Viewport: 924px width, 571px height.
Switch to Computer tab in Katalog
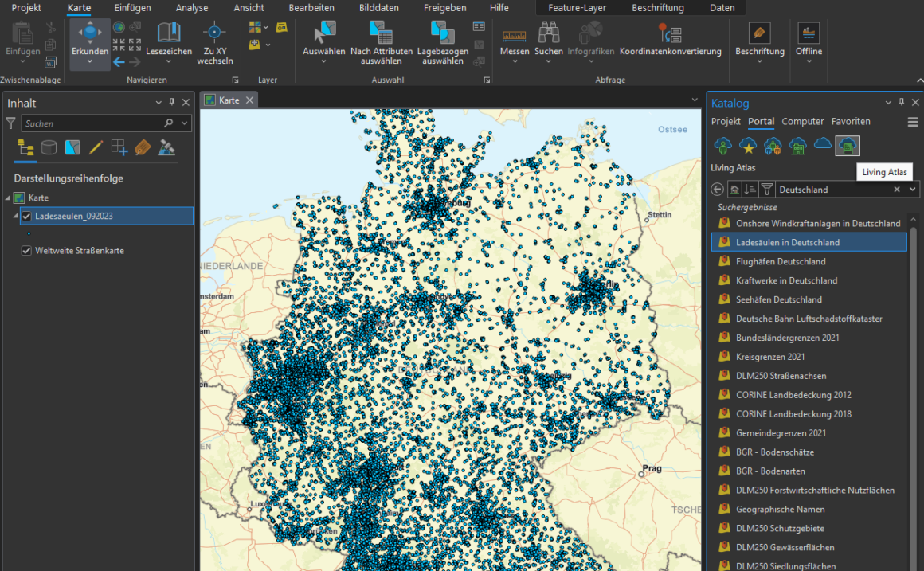pyautogui.click(x=803, y=121)
